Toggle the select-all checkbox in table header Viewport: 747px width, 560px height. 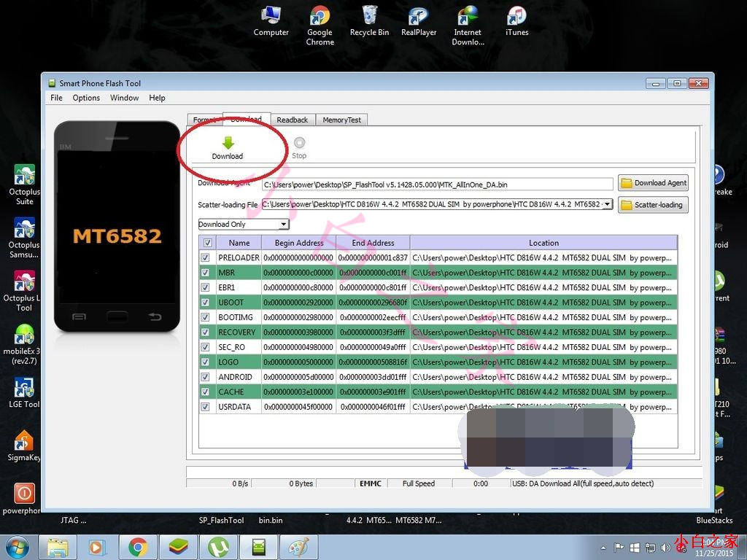[x=208, y=243]
